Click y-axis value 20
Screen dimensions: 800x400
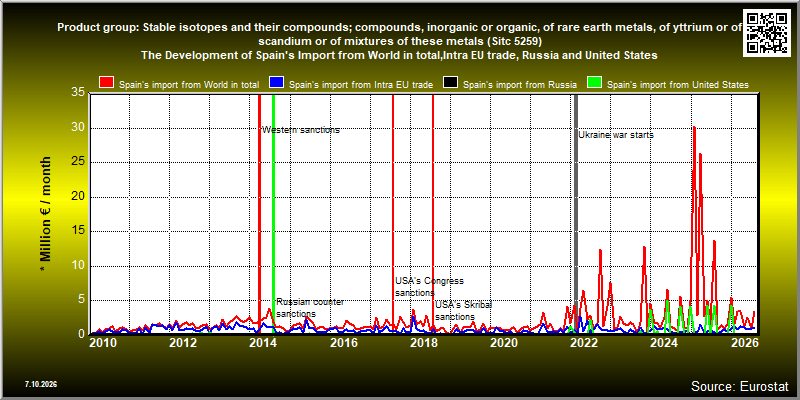78,197
